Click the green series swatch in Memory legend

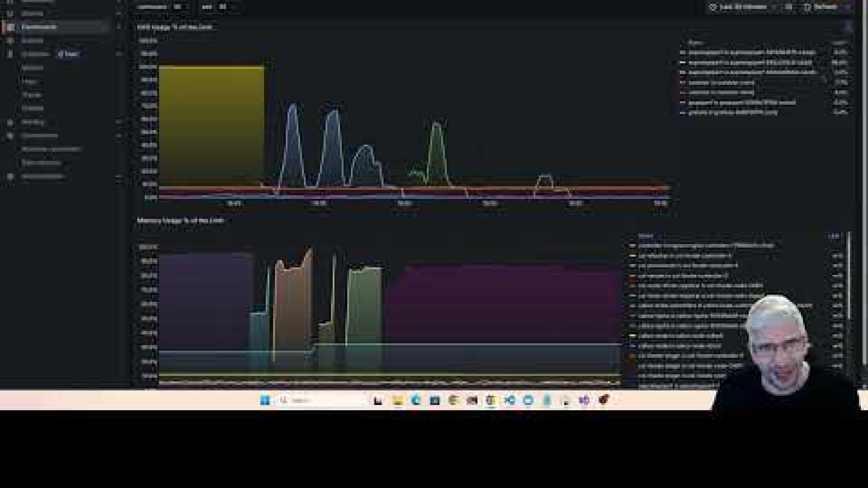point(632,326)
